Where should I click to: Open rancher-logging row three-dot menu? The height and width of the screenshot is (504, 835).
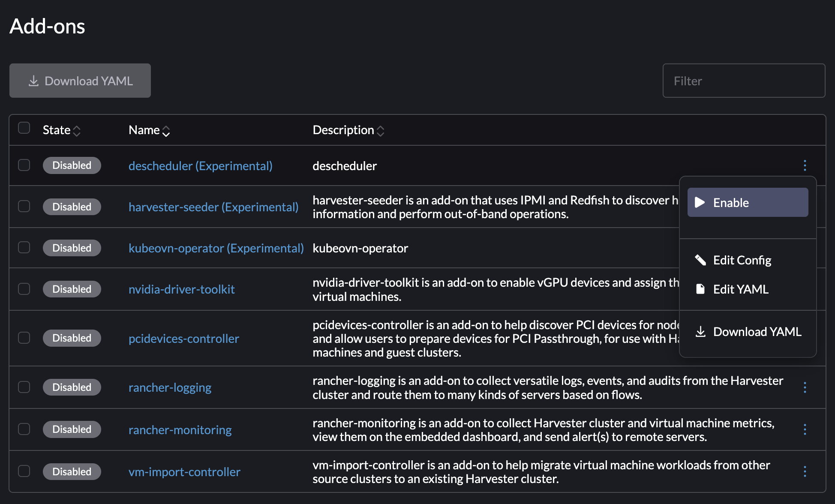point(805,387)
